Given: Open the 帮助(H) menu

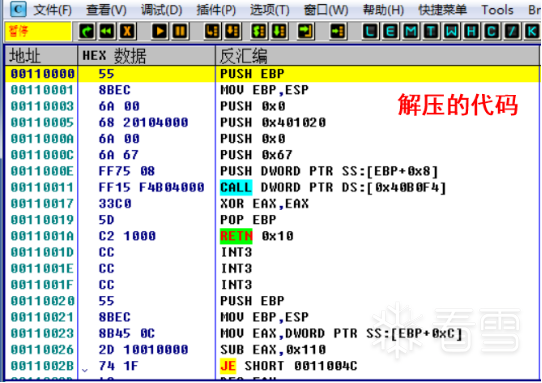Looking at the screenshot, I should pos(383,10).
